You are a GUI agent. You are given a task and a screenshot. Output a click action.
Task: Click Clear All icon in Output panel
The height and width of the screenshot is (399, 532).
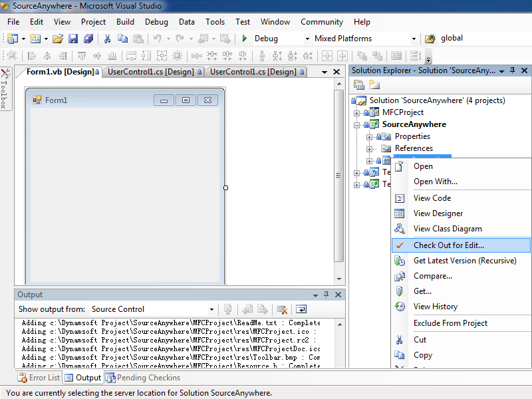[282, 309]
